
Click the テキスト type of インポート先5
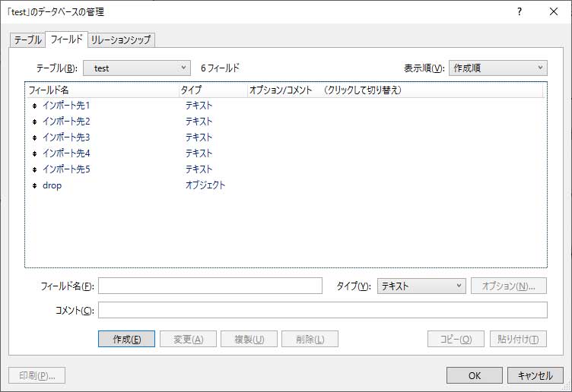[x=199, y=169]
